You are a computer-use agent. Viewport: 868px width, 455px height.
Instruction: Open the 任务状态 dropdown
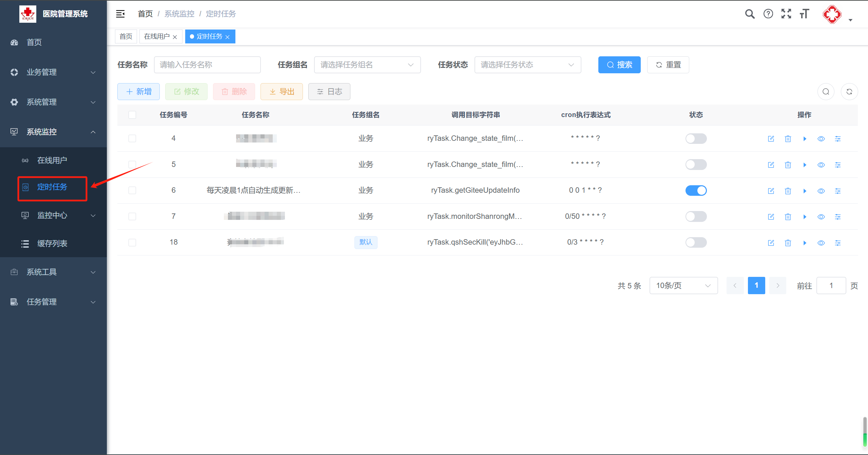pyautogui.click(x=527, y=65)
